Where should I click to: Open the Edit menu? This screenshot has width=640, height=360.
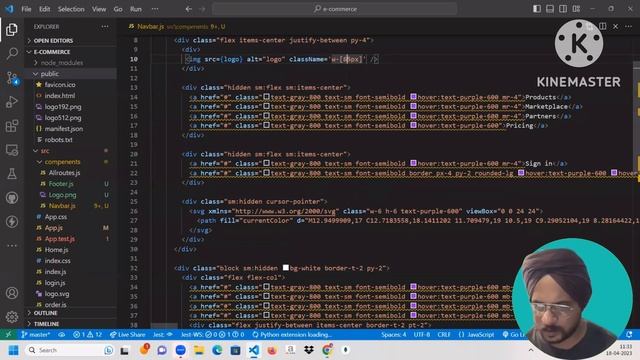[x=44, y=9]
